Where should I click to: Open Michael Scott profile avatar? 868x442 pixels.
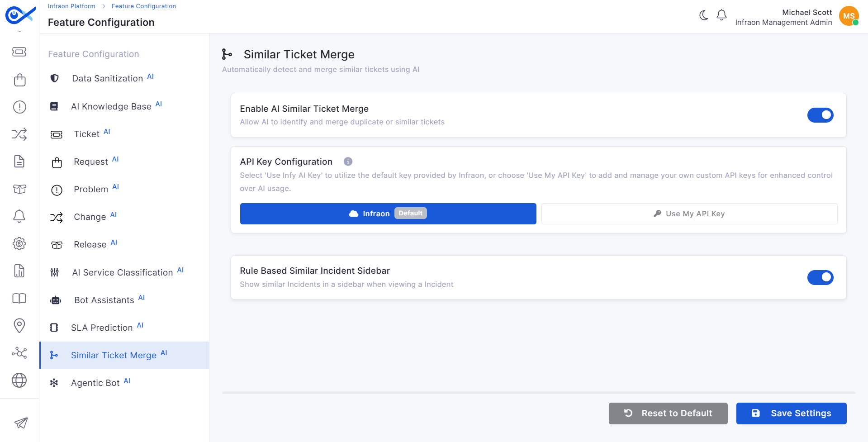point(849,16)
